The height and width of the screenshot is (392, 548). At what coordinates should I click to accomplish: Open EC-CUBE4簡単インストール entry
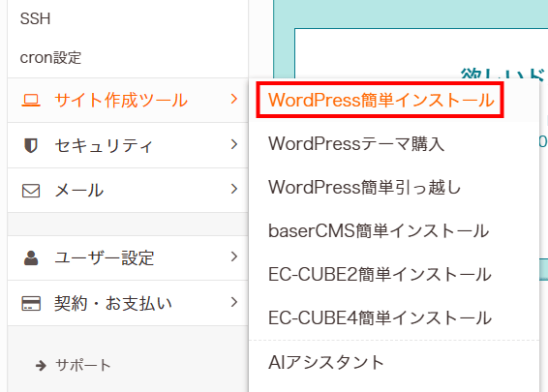tap(380, 317)
